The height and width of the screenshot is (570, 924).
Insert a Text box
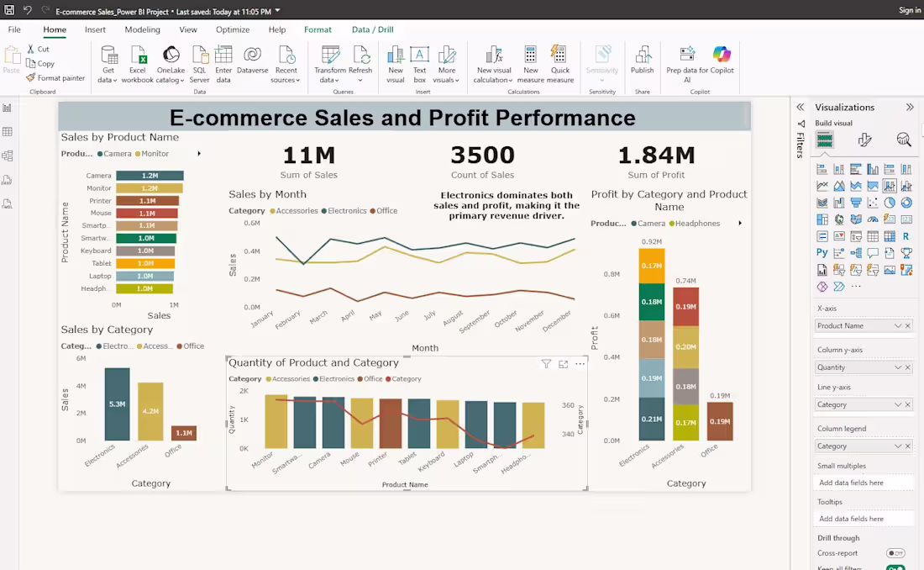click(419, 65)
